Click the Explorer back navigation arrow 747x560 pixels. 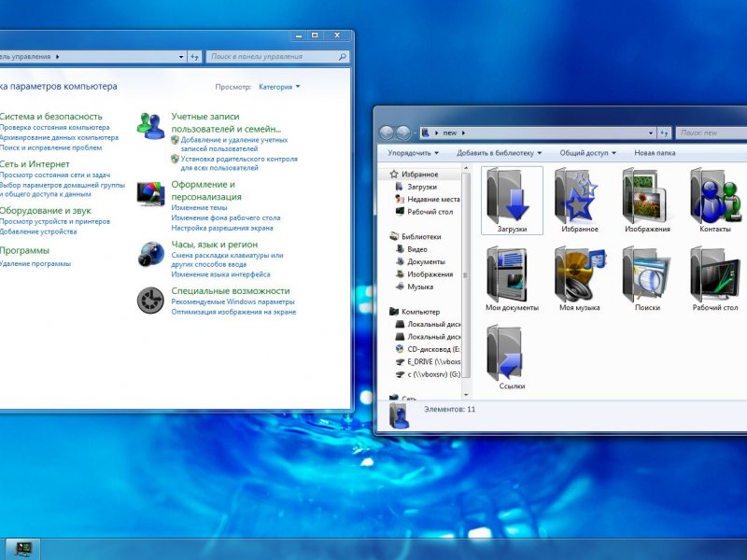pos(387,133)
